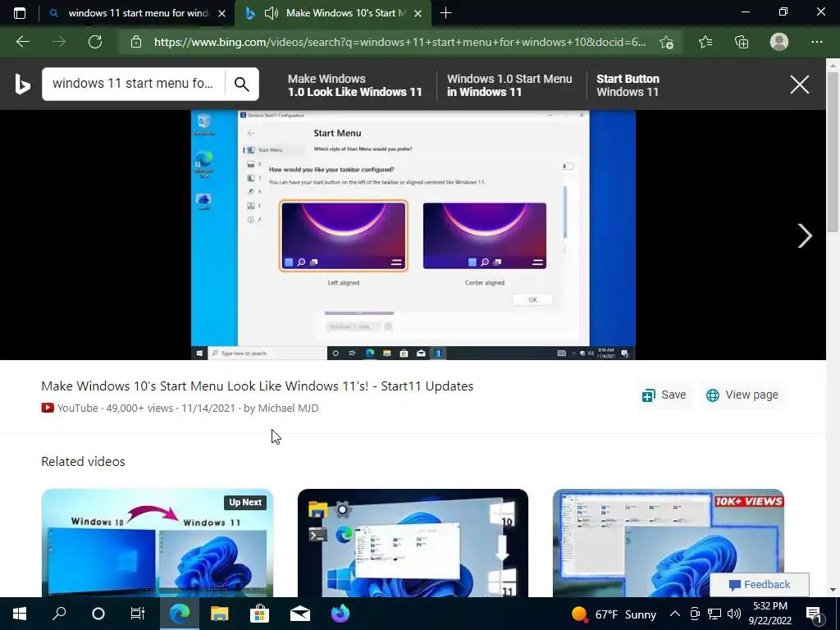Open the user profile avatar
The width and height of the screenshot is (840, 630).
pyautogui.click(x=779, y=42)
